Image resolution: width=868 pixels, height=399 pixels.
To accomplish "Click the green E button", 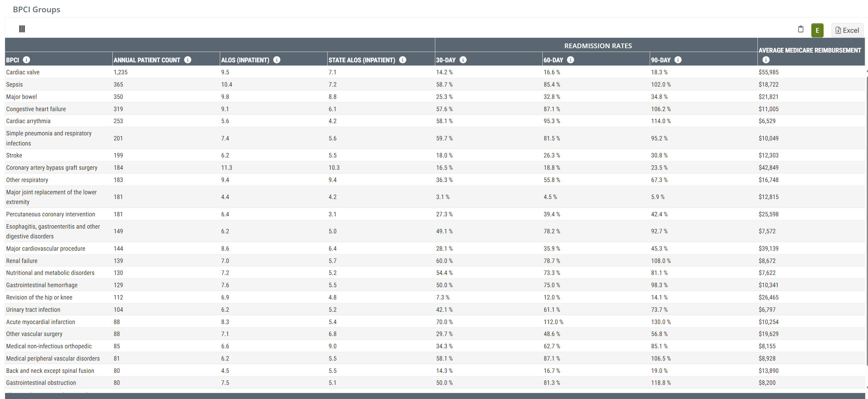I will click(x=817, y=30).
